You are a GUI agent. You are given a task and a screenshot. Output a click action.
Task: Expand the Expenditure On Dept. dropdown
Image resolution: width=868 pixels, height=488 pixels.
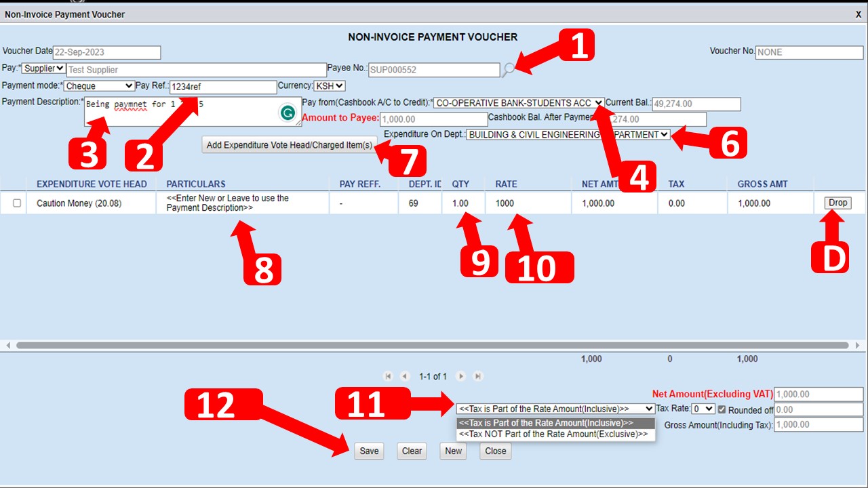pyautogui.click(x=568, y=135)
